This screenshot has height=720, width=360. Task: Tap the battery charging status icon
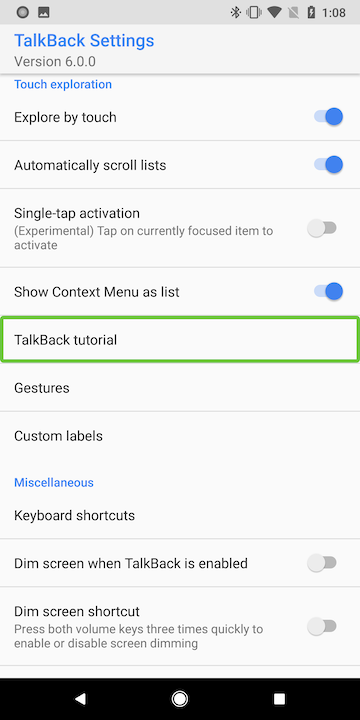click(x=311, y=12)
